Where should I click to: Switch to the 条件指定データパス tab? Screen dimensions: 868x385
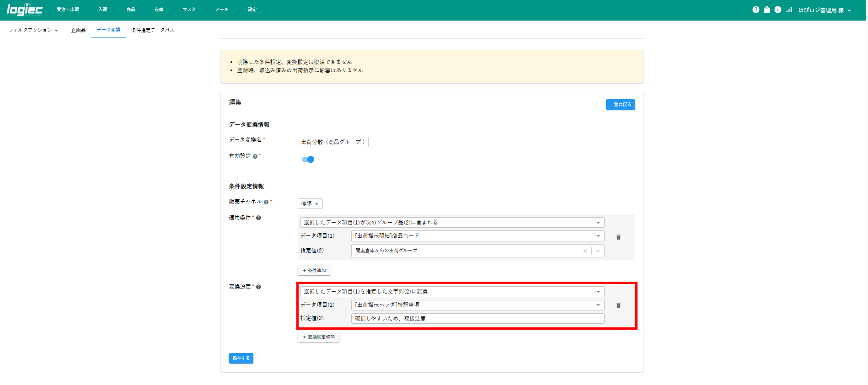tap(152, 30)
